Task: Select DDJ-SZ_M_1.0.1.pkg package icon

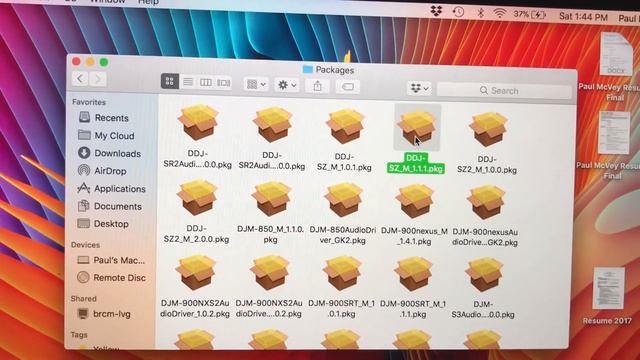Action: [345, 126]
